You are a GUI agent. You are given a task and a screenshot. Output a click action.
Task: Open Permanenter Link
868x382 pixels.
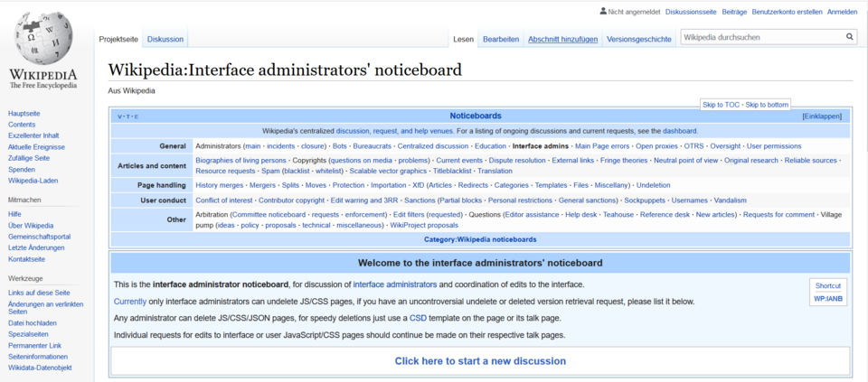click(x=35, y=346)
